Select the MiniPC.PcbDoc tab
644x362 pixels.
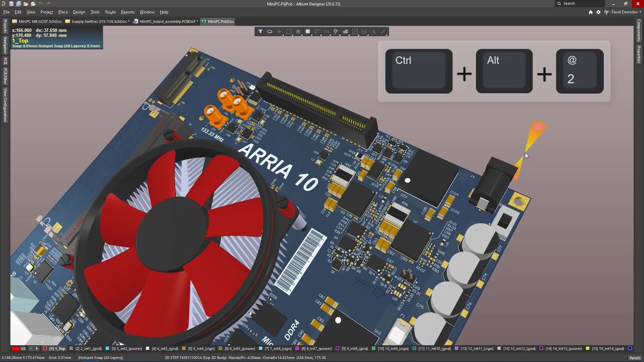coord(218,22)
